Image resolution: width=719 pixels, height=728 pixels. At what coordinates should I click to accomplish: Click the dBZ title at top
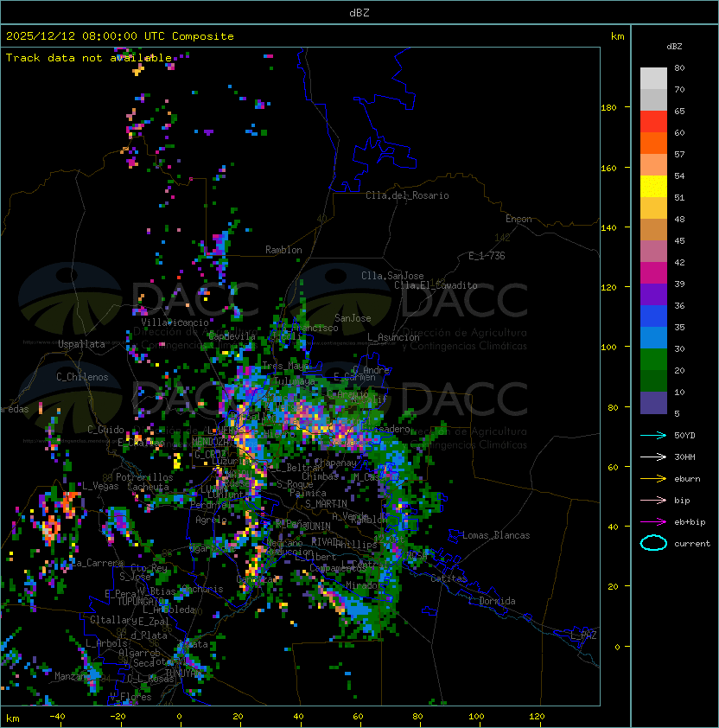tap(359, 12)
